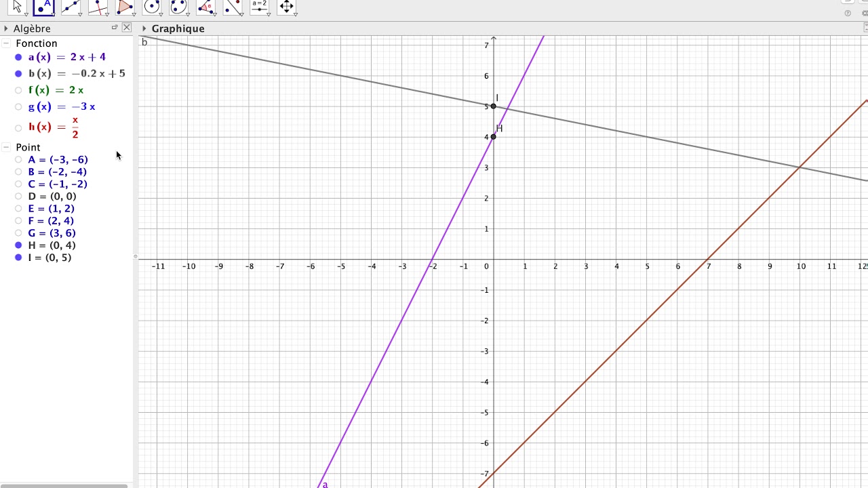This screenshot has width=868, height=488.
Task: Click the Algèbre panel title
Action: coord(32,28)
